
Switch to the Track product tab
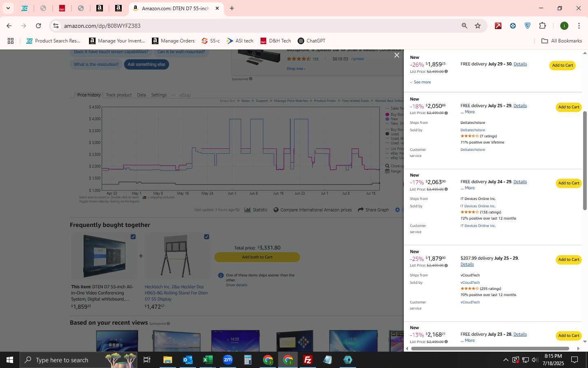[118, 95]
